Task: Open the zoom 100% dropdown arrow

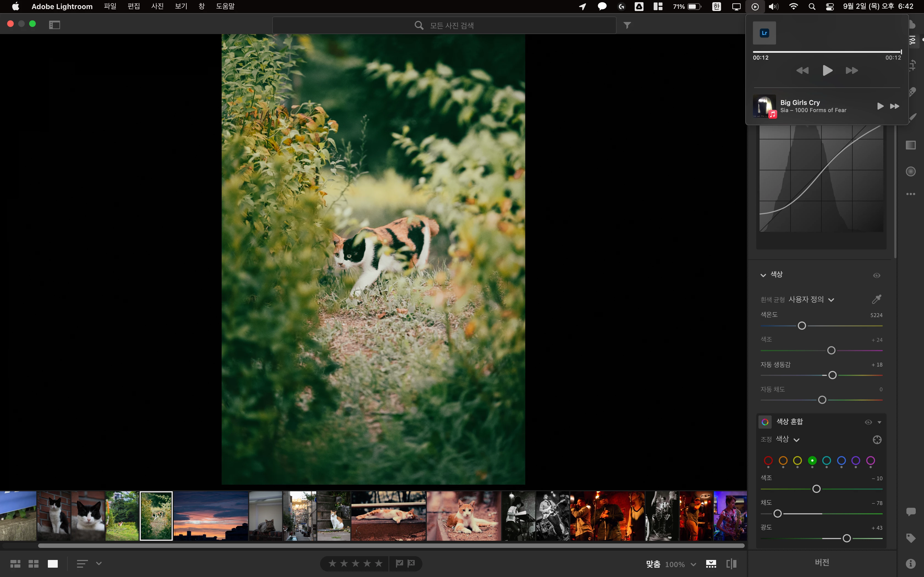Action: 693,564
